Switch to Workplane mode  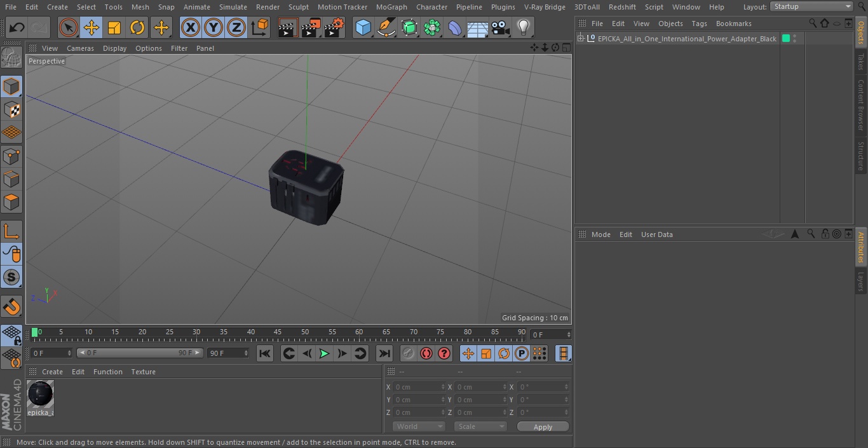pyautogui.click(x=11, y=132)
